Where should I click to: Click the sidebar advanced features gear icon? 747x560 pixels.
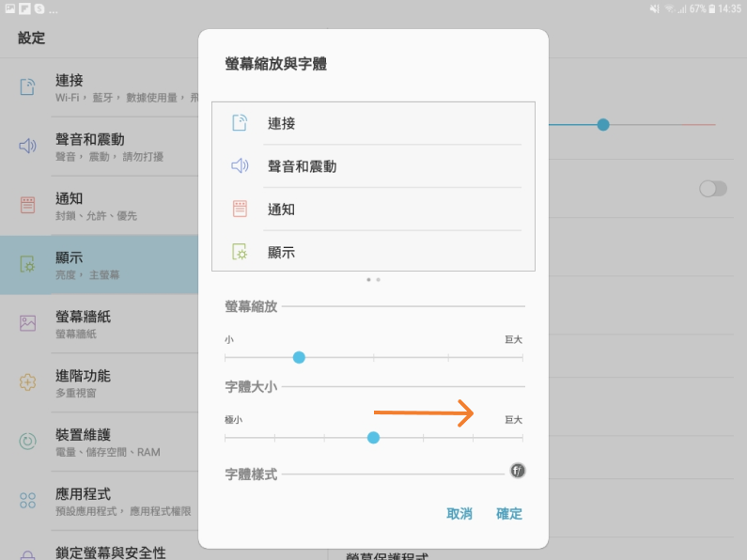pyautogui.click(x=27, y=381)
